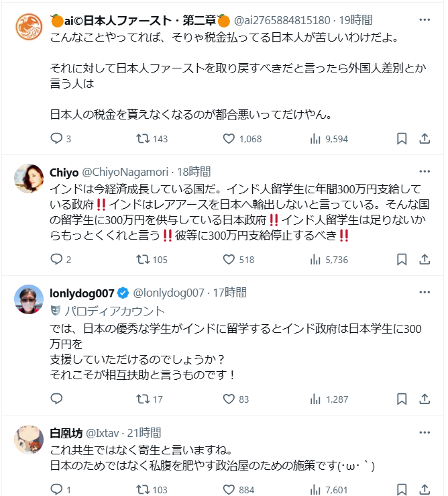Reply to the ai日本人ファースト post
448x496 pixels.
pyautogui.click(x=56, y=139)
